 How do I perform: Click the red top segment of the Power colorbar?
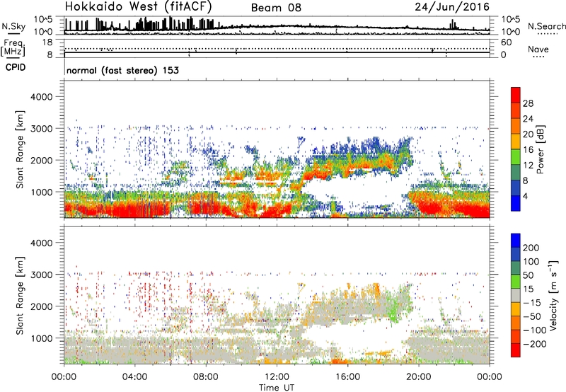pos(516,96)
